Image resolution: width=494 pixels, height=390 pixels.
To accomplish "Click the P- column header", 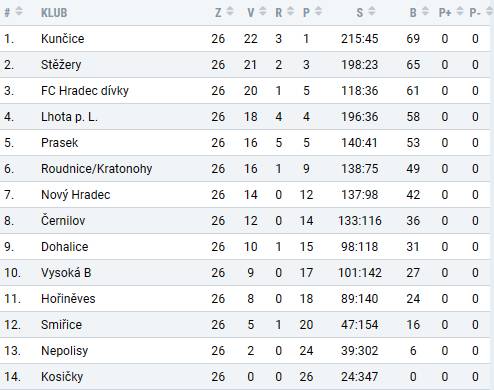I will point(475,13).
